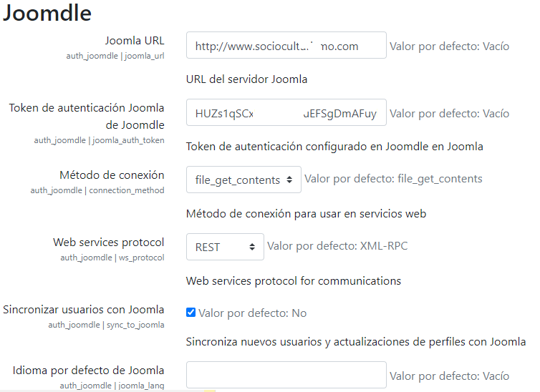Screen dimensions: 540x392
Task: Click the "Valor por defecto: XML-RPC" text
Action: click(x=337, y=247)
